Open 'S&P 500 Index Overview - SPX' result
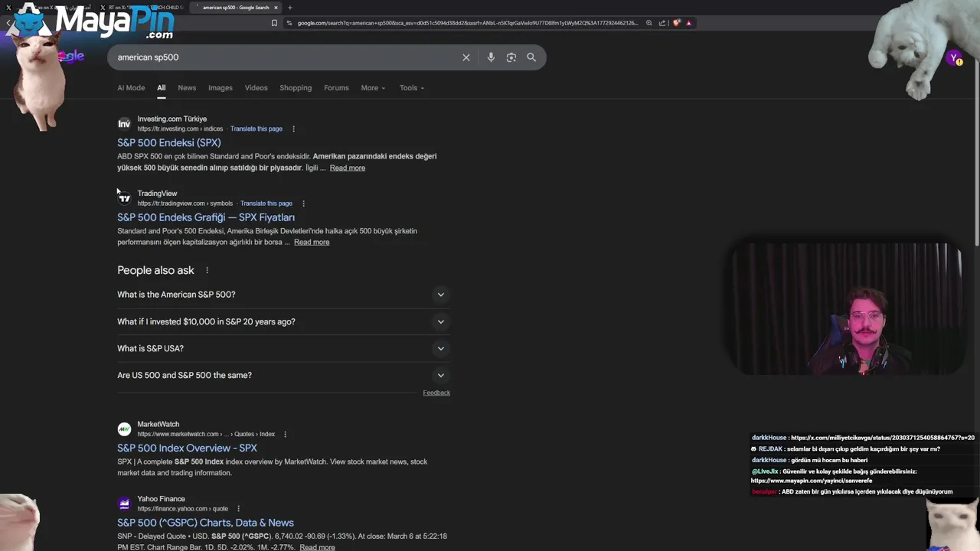 (187, 448)
